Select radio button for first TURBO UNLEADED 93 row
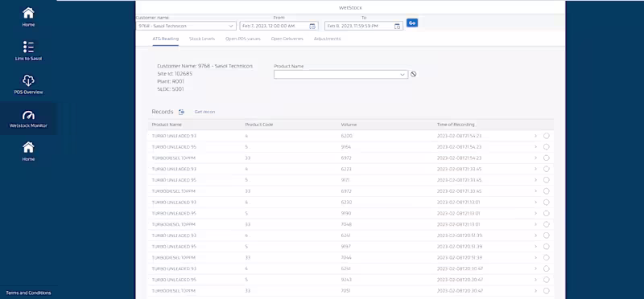This screenshot has width=644, height=299. 547,136
